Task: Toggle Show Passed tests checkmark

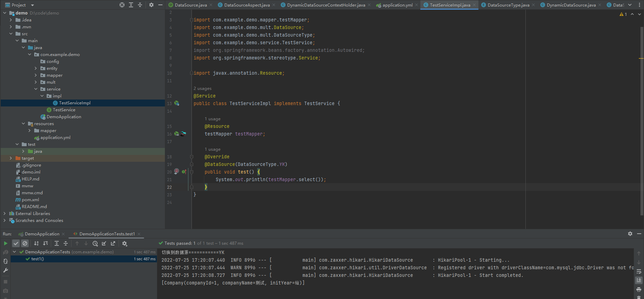Action: pyautogui.click(x=16, y=243)
